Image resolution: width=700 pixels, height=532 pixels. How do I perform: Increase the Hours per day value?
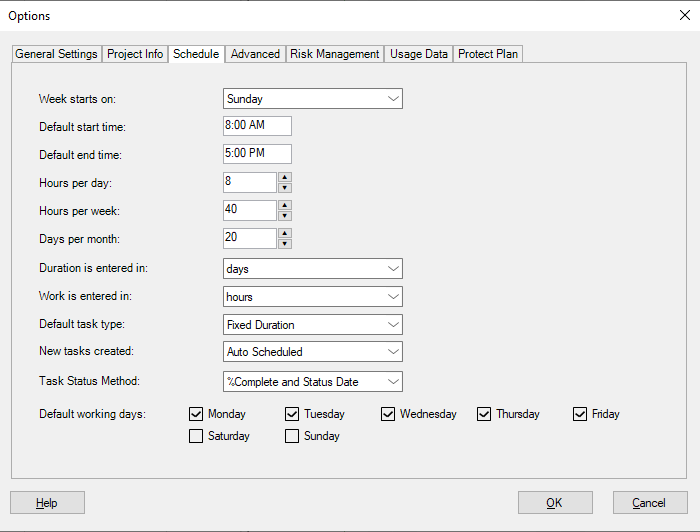[285, 177]
